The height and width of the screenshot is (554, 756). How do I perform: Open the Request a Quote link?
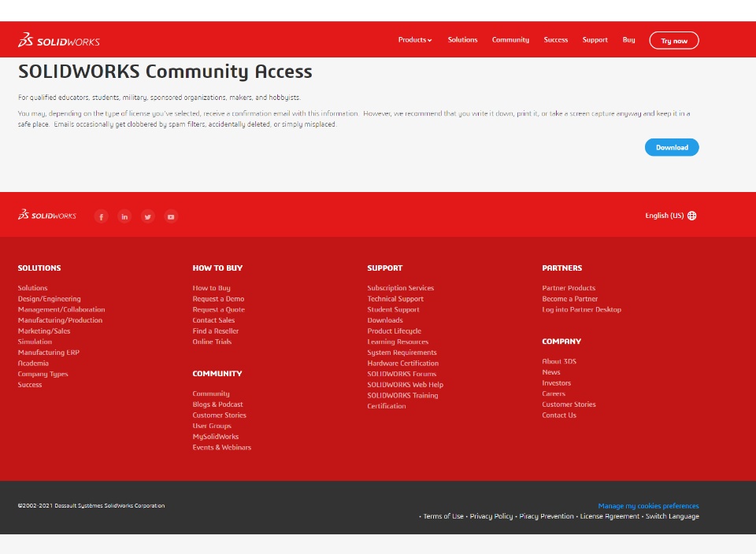(x=218, y=309)
